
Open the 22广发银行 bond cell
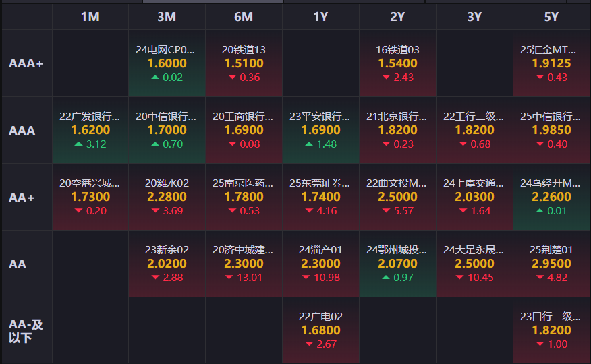90,130
